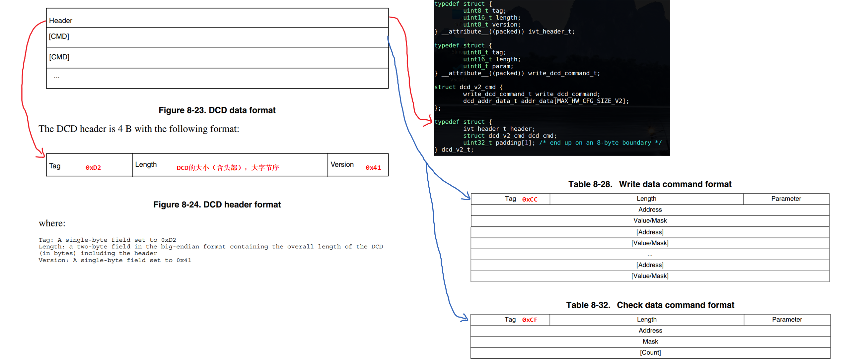Click the padding comment about 8-byte boundary
Image resolution: width=868 pixels, height=364 pixels.
pos(600,143)
